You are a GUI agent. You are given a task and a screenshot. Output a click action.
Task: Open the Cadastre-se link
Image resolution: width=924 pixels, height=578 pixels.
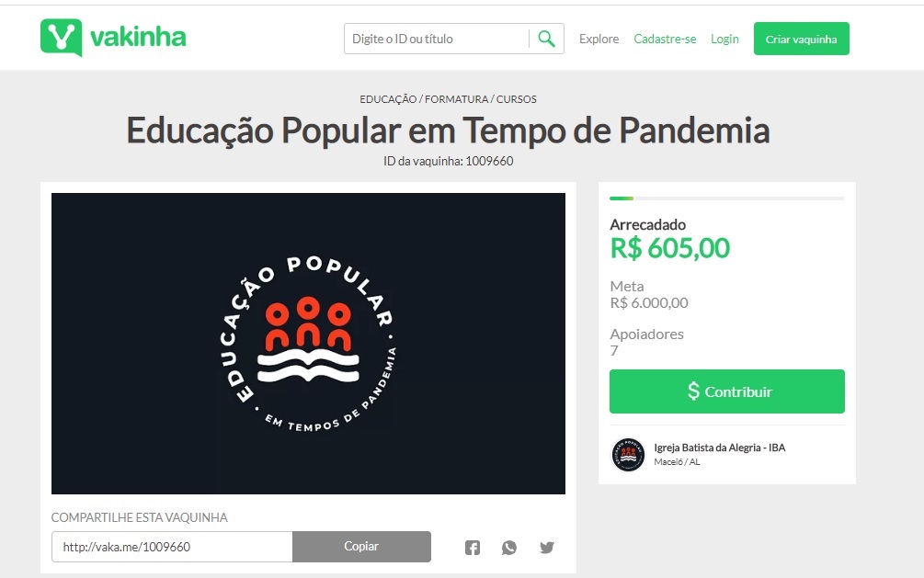[x=665, y=39]
